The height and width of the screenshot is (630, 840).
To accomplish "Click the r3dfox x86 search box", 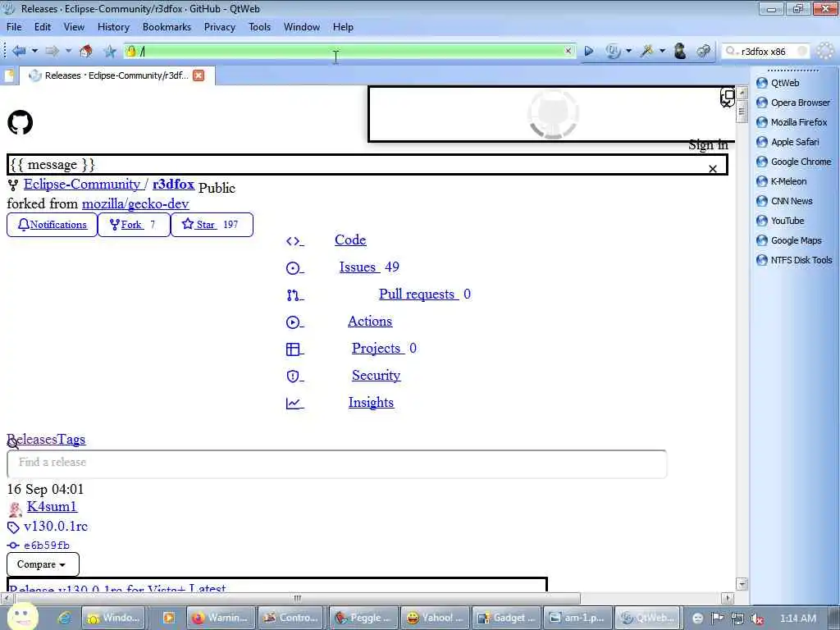I will coord(766,52).
